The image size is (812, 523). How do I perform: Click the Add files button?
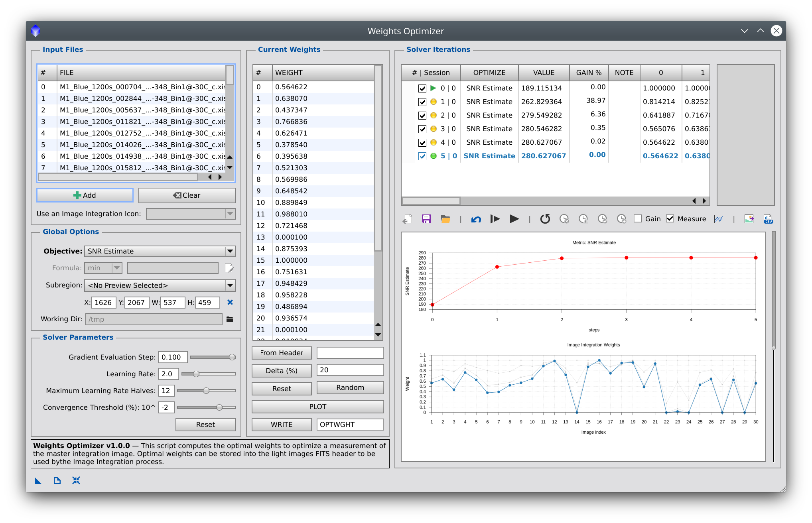(85, 195)
